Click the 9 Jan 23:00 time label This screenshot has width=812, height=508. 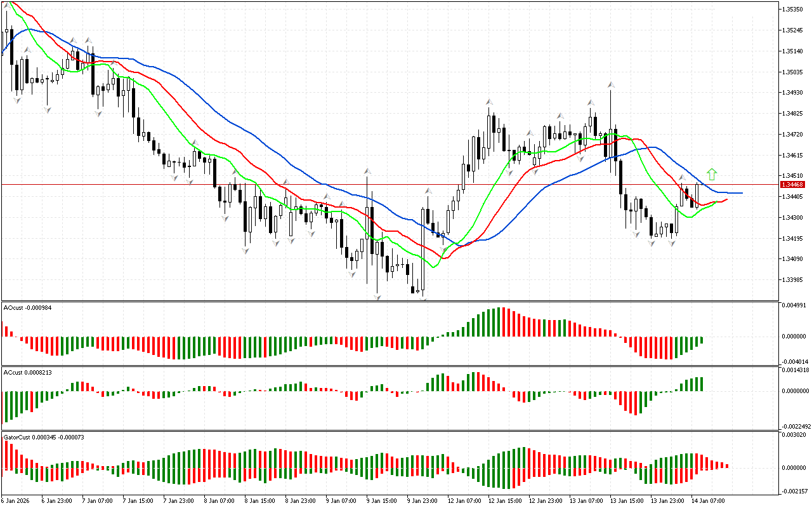click(422, 500)
